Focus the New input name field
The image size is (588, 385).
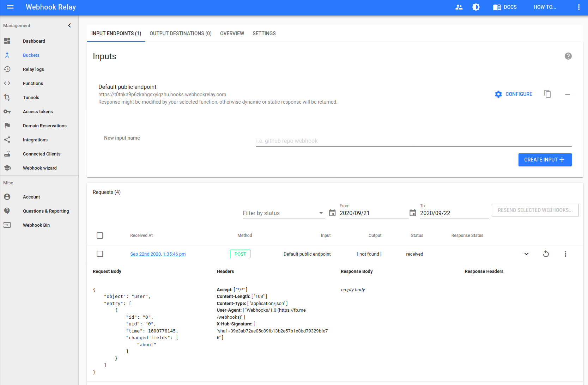(413, 141)
